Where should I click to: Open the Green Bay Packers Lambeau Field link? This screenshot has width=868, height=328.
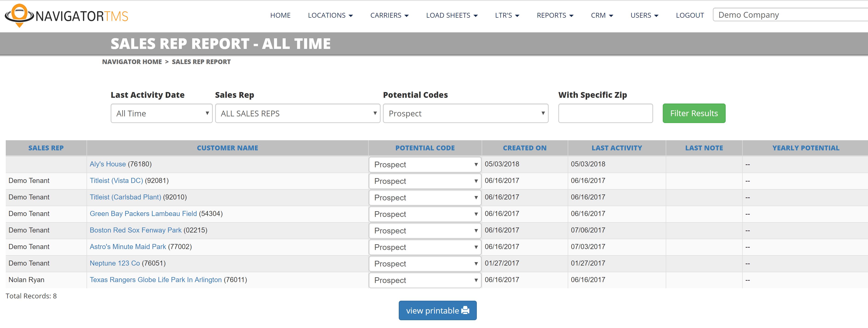click(143, 213)
